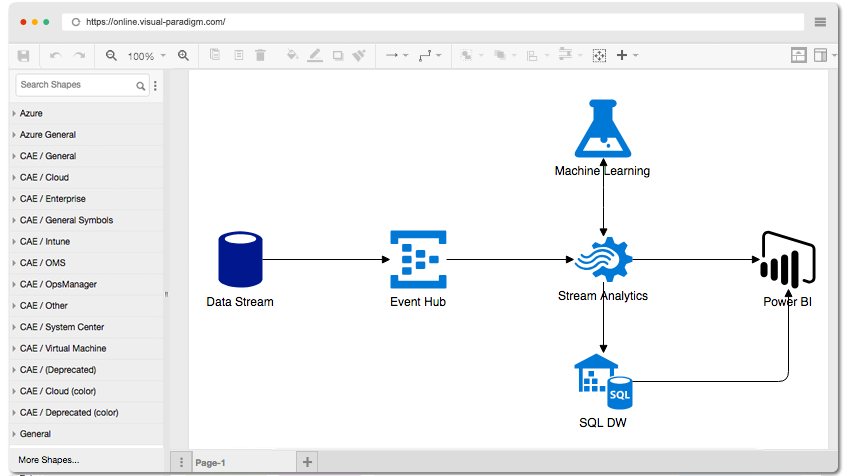The height and width of the screenshot is (476, 848).
Task: Select the Machine Learning flask shape
Action: pyautogui.click(x=603, y=129)
